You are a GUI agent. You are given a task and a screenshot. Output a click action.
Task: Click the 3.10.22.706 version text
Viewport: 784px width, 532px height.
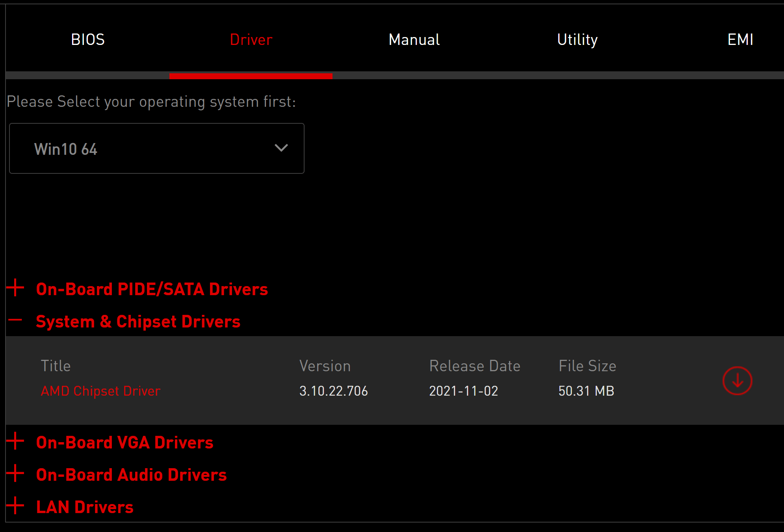(x=333, y=391)
